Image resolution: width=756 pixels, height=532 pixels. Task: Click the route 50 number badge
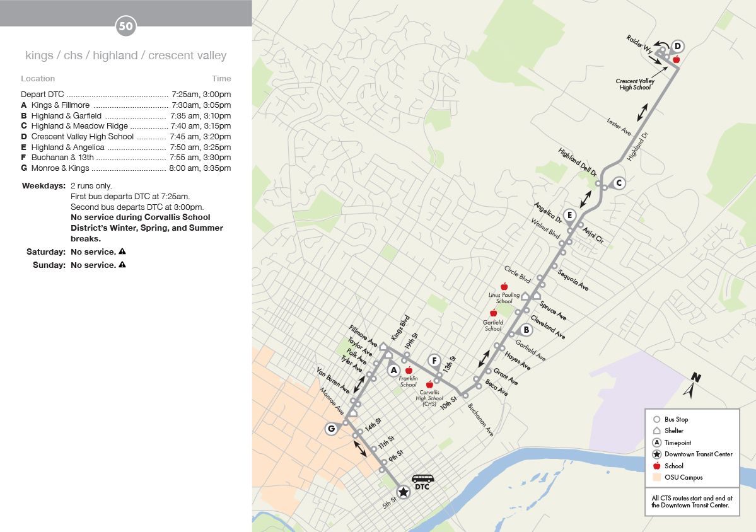[x=125, y=26]
